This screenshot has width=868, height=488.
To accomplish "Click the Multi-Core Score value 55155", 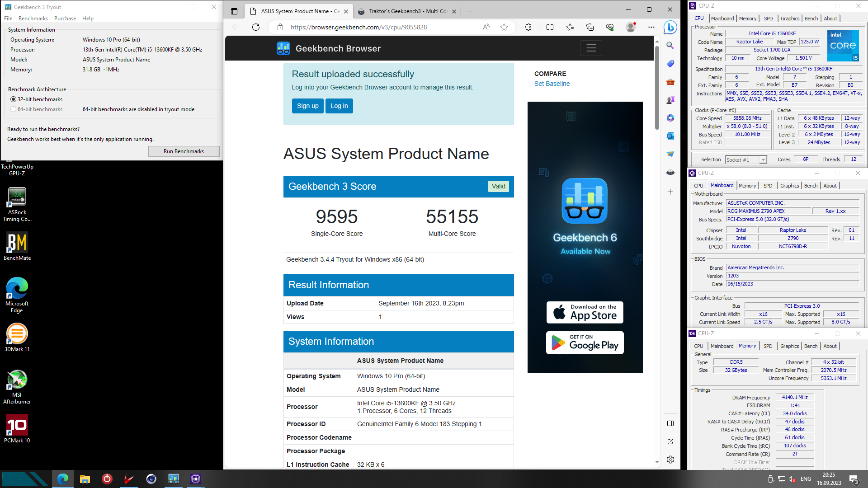I will click(x=452, y=217).
